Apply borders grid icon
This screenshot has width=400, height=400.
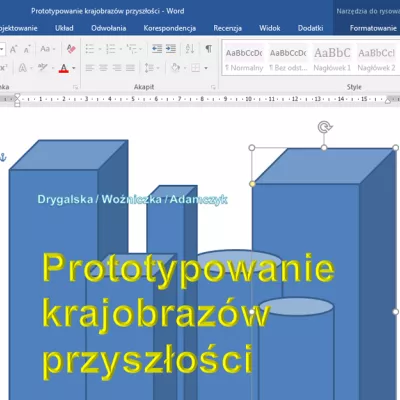[196, 68]
